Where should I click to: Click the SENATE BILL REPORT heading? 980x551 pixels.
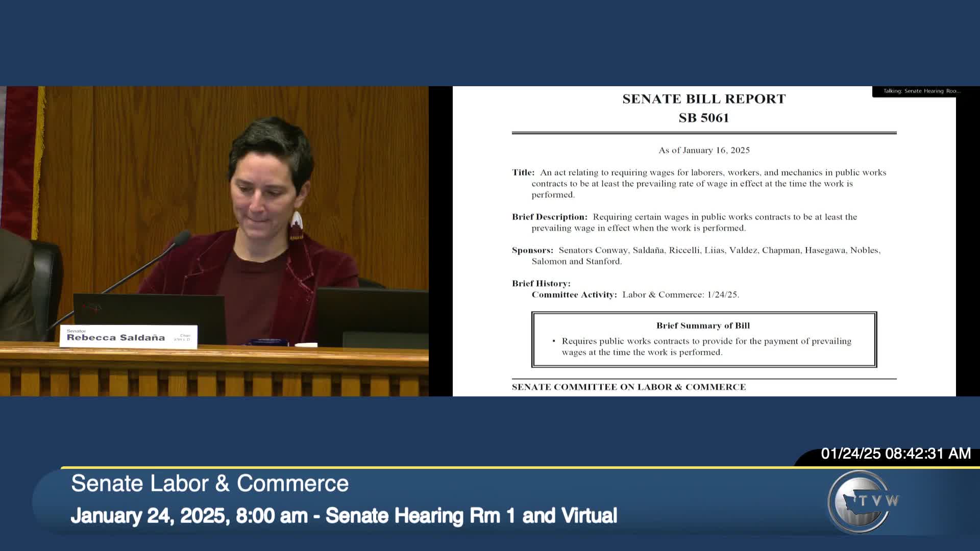[x=703, y=99]
